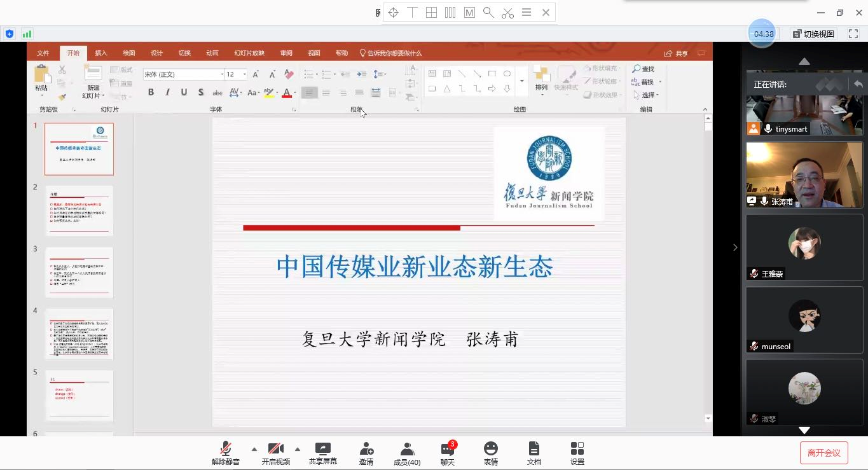Select the scissors screenshot tool
This screenshot has width=868, height=470.
point(507,12)
